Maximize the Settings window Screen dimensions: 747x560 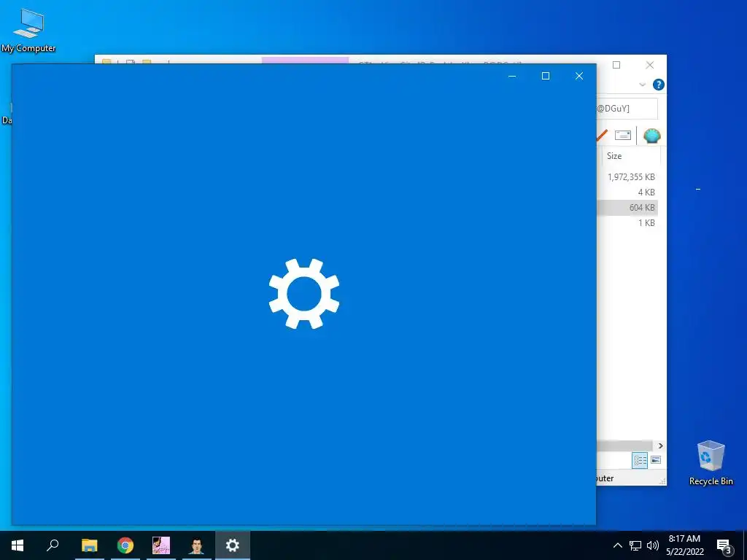[x=546, y=76]
